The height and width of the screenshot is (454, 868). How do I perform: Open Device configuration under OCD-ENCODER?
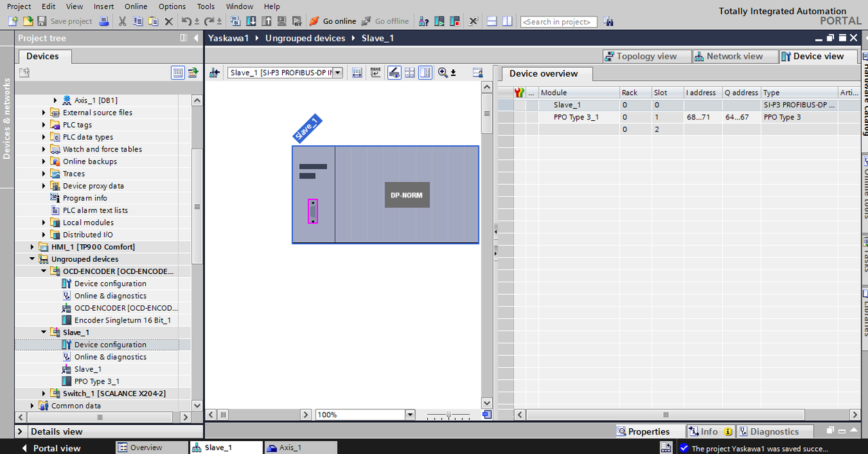click(x=110, y=284)
